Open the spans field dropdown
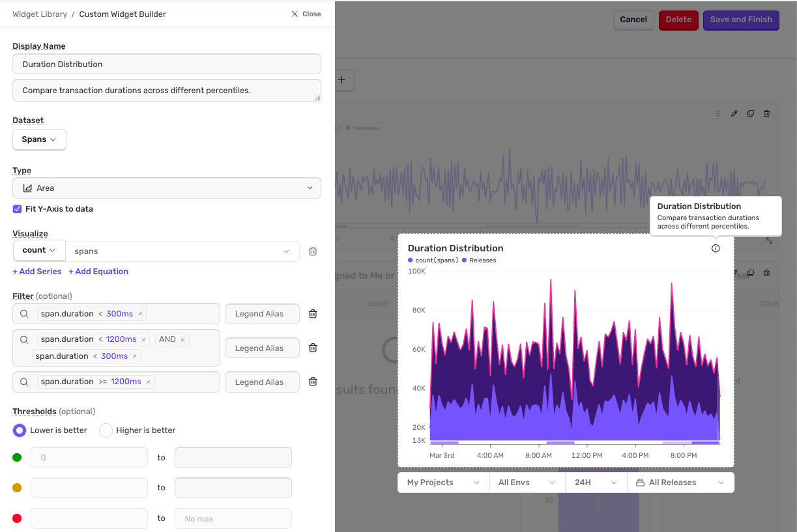The height and width of the screenshot is (532, 797). coord(182,251)
